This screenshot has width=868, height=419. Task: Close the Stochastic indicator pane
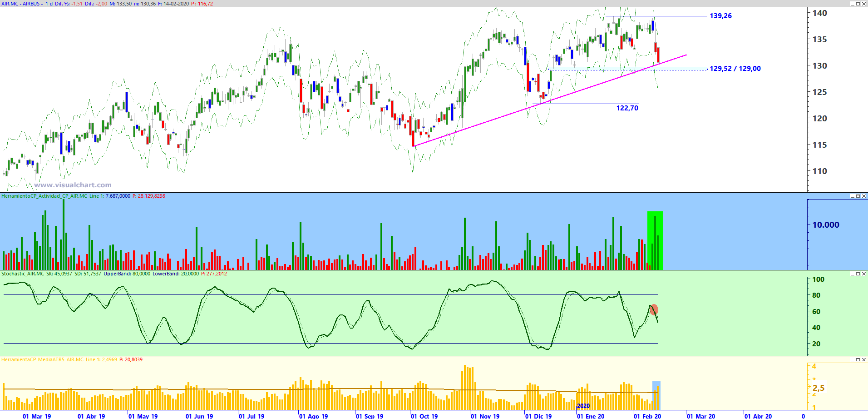tap(864, 274)
